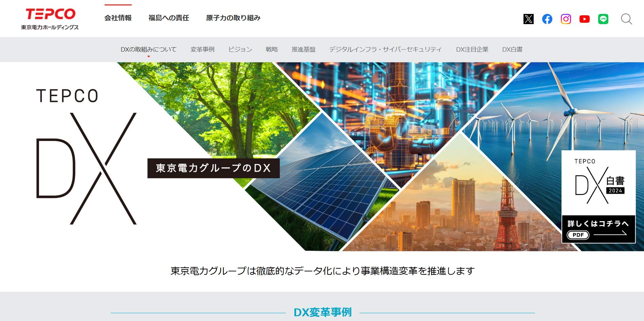
Task: Open the 福島への責任 menu
Action: (169, 18)
